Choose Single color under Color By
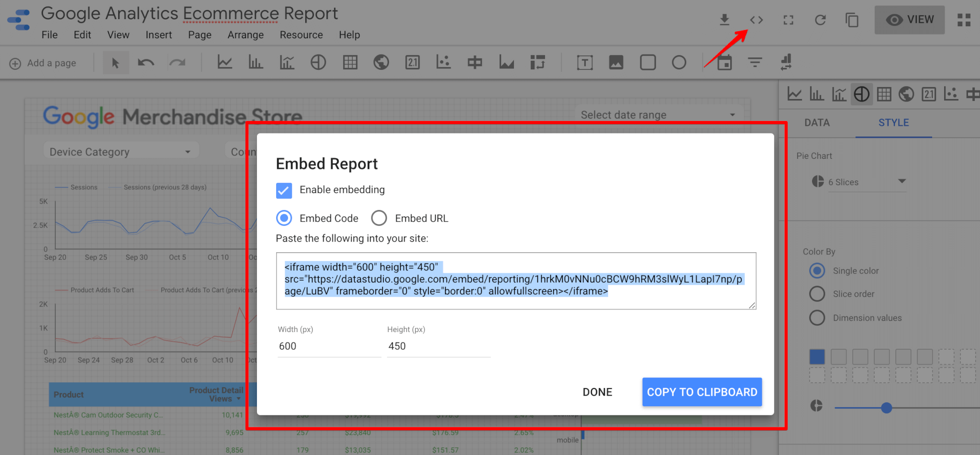The image size is (980, 455). 817,271
